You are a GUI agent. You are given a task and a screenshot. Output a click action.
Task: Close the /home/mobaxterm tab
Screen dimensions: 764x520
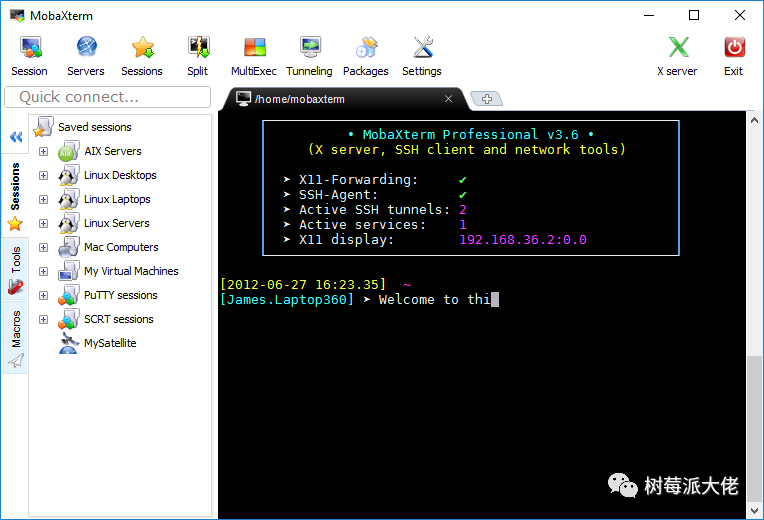point(448,99)
